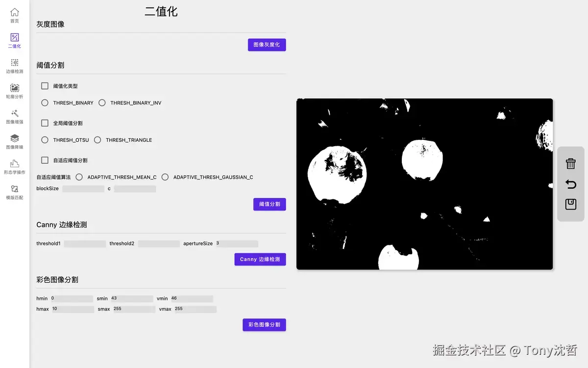Switch to the 模版匹配 template matching tool
The width and height of the screenshot is (588, 368).
pyautogui.click(x=14, y=191)
